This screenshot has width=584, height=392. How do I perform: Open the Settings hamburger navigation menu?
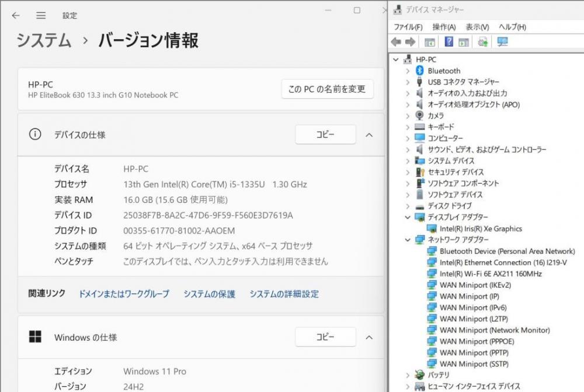point(41,15)
